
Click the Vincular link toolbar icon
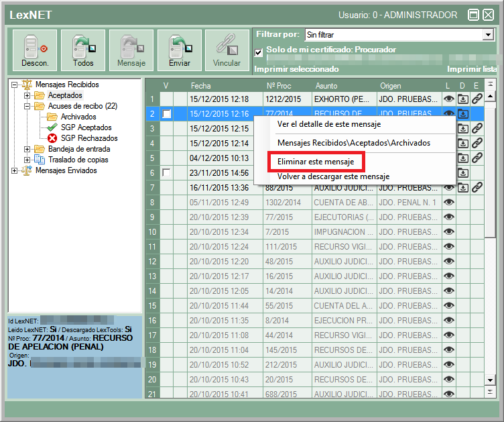point(227,50)
